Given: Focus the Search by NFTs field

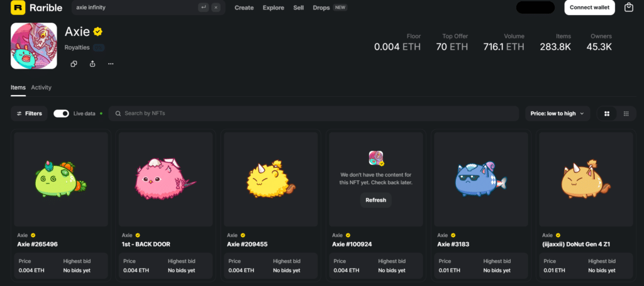Looking at the screenshot, I should [x=313, y=114].
